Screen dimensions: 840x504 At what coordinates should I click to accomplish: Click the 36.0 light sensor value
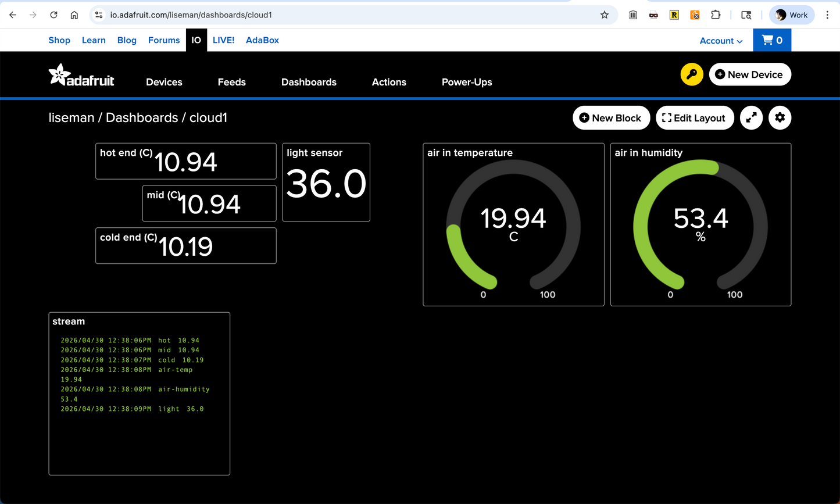(x=326, y=184)
